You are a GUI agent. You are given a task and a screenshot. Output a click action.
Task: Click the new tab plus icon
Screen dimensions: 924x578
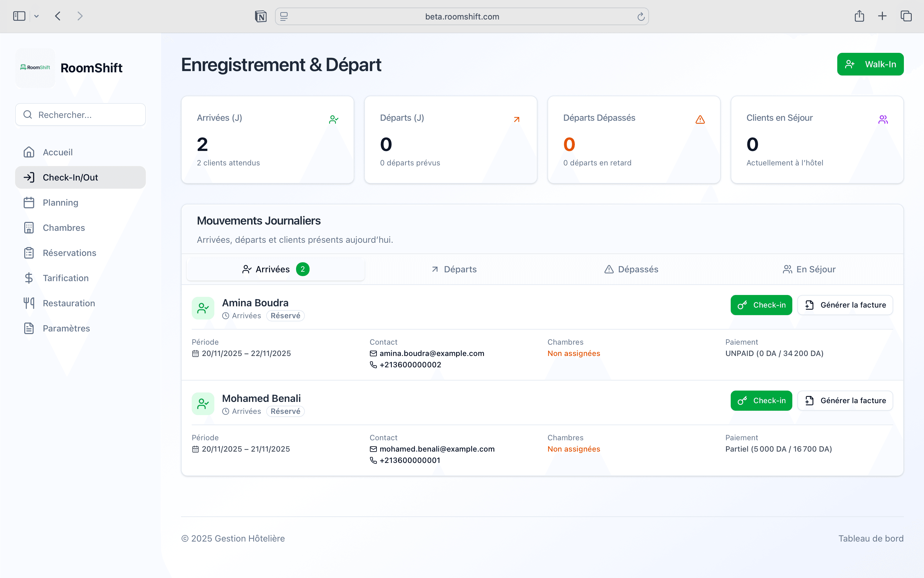(x=882, y=16)
